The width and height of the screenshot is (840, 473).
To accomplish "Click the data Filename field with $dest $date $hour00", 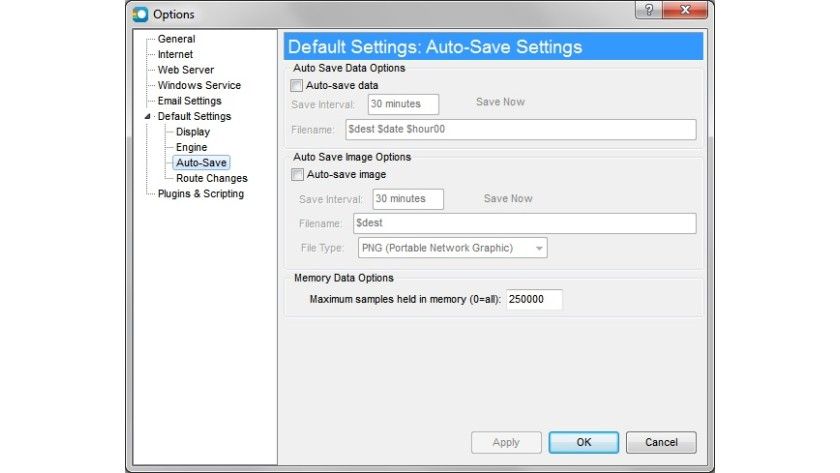I will 521,130.
